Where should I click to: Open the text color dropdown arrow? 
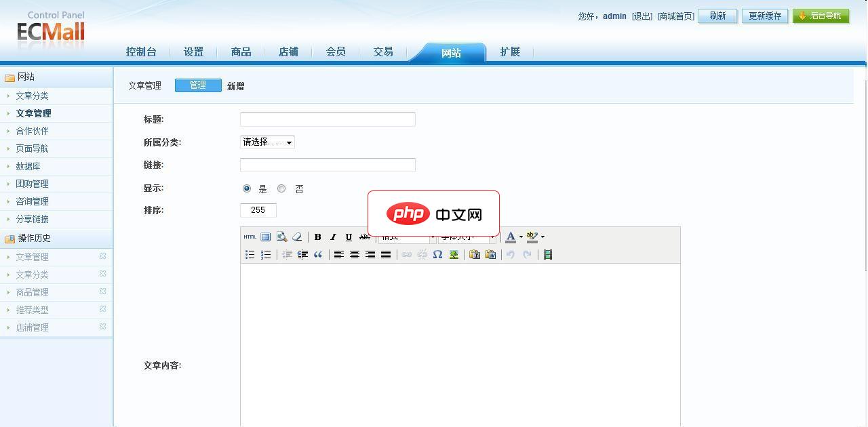(521, 237)
